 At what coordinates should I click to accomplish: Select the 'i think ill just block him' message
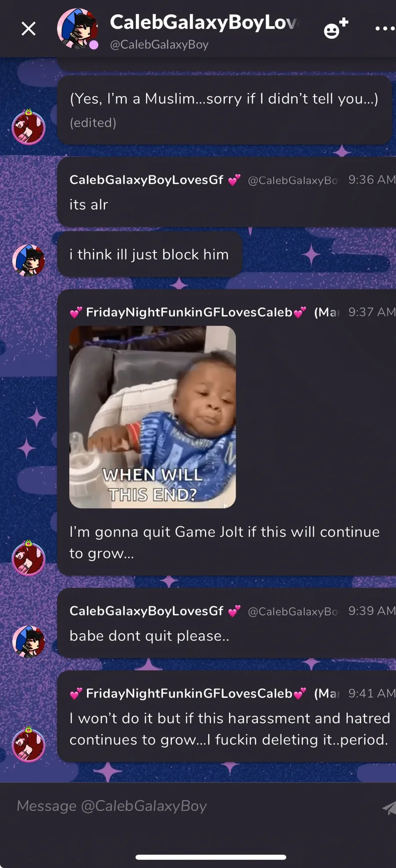tap(150, 255)
